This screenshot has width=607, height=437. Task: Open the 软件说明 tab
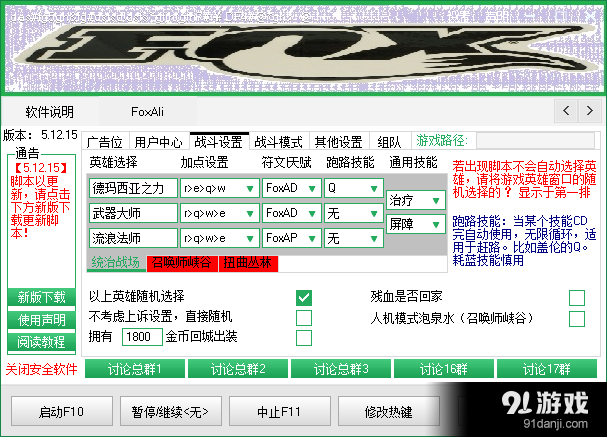pos(50,112)
